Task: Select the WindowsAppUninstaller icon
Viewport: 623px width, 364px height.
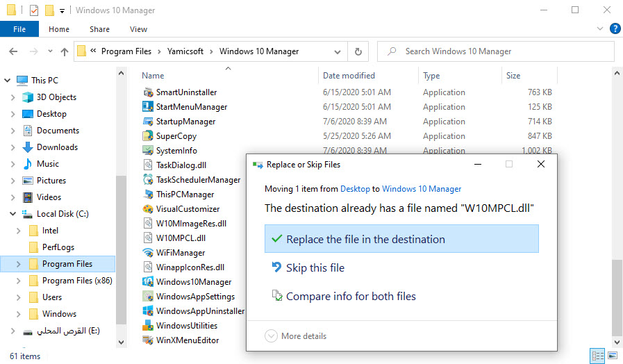Action: pyautogui.click(x=148, y=311)
